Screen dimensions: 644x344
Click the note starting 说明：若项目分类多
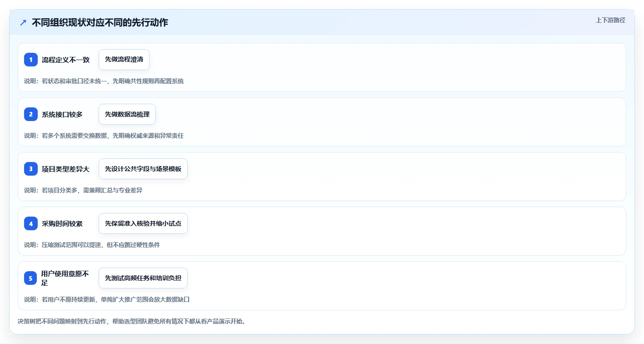point(83,190)
